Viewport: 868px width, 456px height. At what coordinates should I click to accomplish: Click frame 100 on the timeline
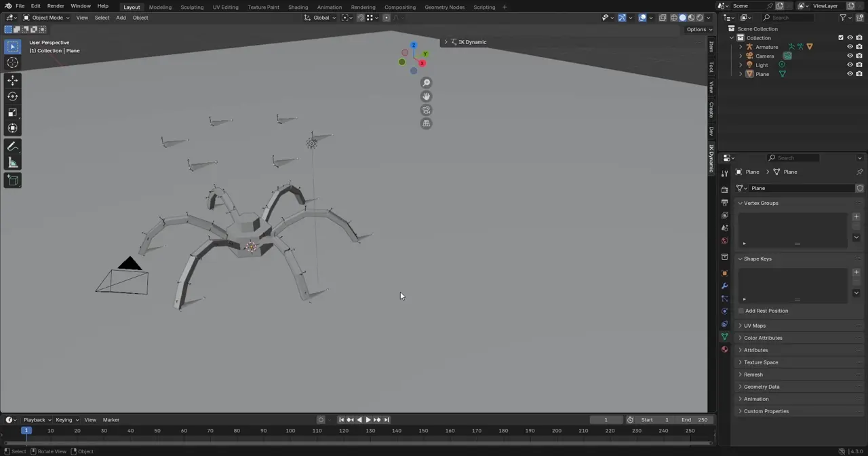[290, 431]
